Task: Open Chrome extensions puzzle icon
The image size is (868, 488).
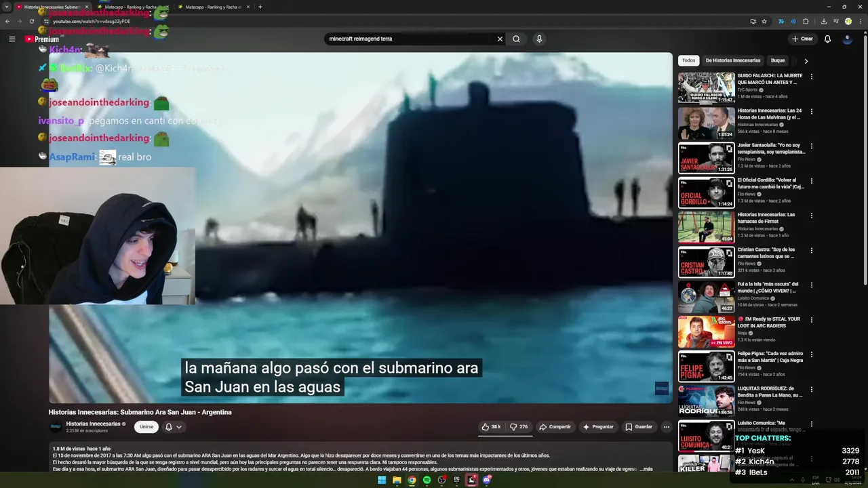Action: 806,21
